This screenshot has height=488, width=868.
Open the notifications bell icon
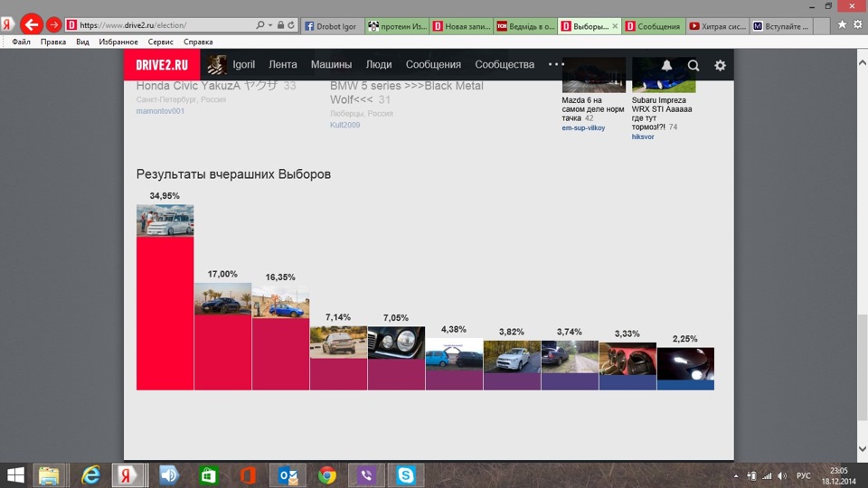666,65
